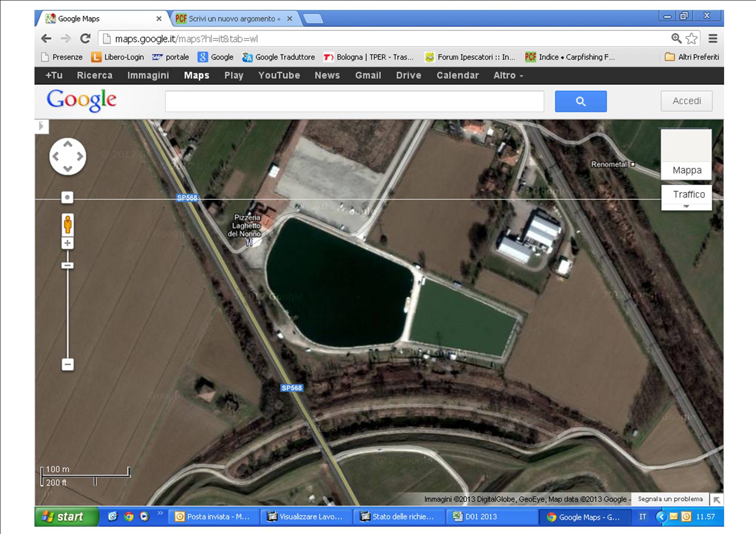Click Segnala un problema link

tap(670, 499)
